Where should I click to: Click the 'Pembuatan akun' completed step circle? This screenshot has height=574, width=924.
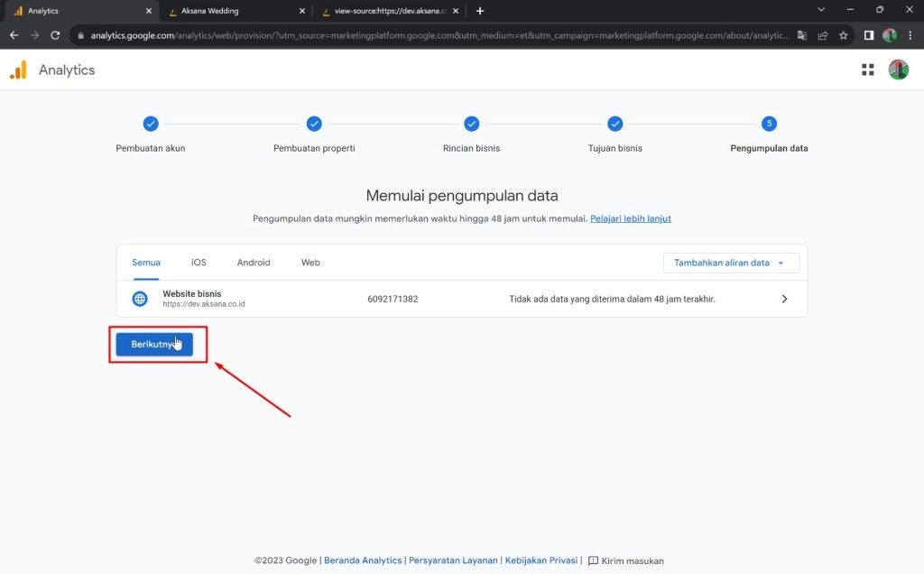point(151,124)
